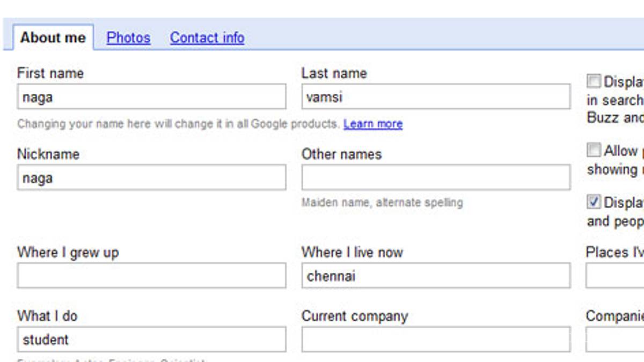The width and height of the screenshot is (644, 362).
Task: Click the Current company label
Action: (x=355, y=316)
